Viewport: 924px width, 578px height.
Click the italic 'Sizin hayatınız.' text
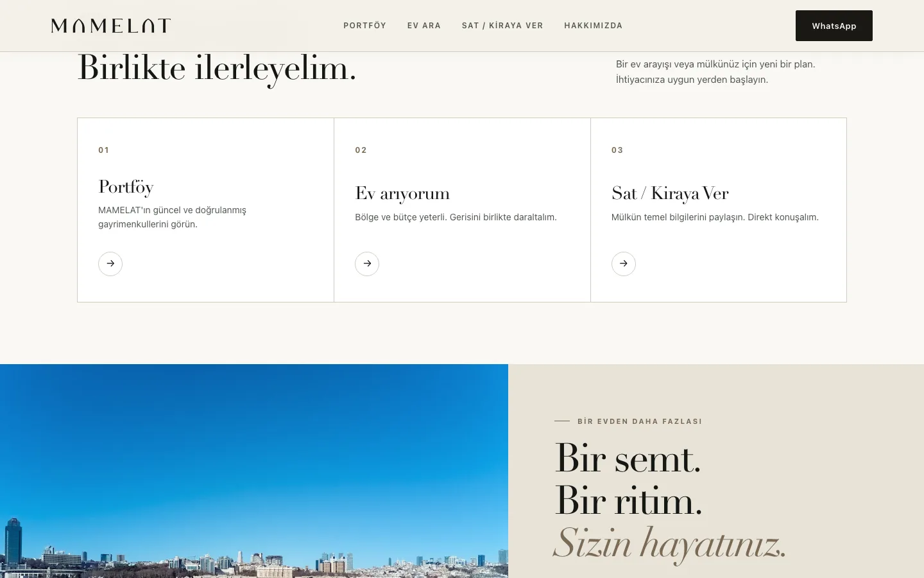[670, 543]
